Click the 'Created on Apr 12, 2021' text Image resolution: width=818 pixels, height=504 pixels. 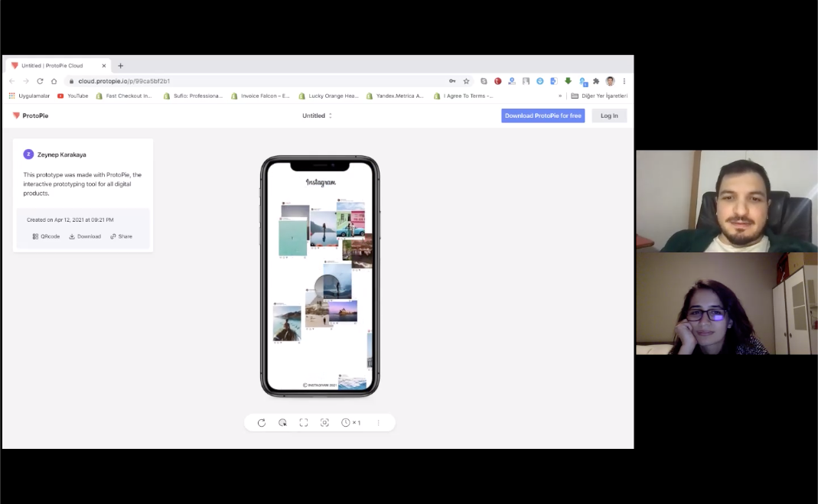(x=70, y=220)
